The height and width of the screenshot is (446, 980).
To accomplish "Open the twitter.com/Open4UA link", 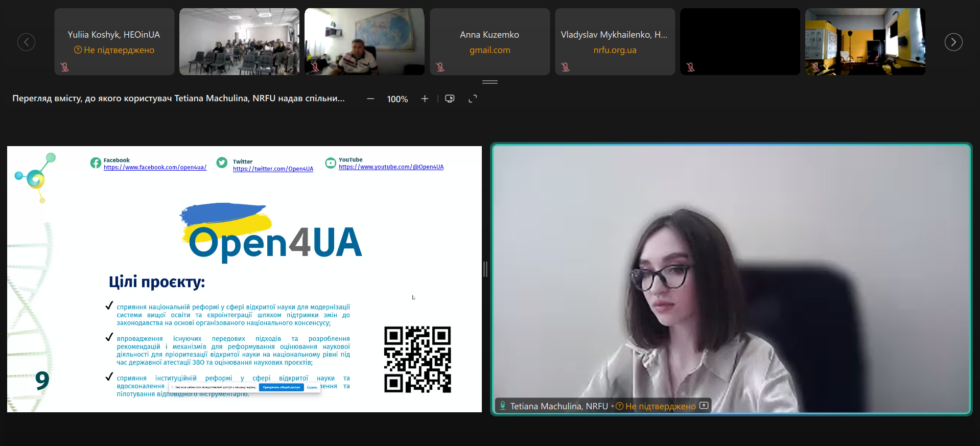I will pos(273,169).
